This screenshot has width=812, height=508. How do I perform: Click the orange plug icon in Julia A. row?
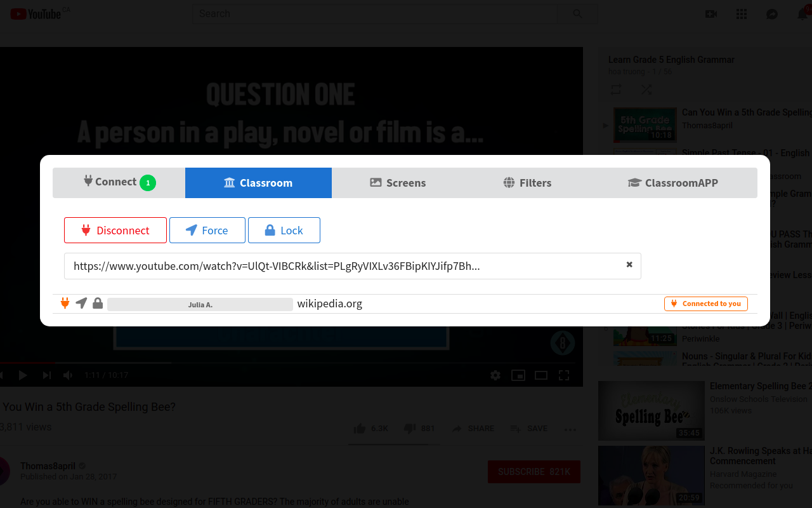[65, 304]
